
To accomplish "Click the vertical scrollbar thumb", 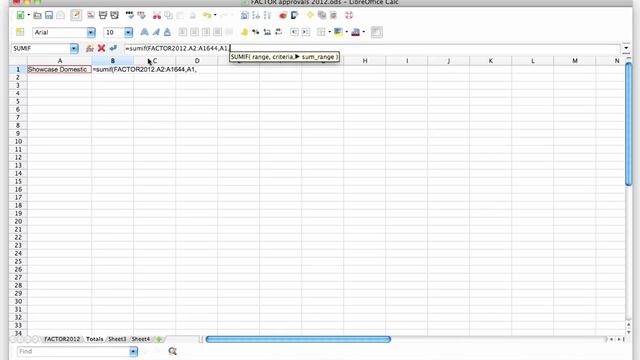I will coord(629,124).
